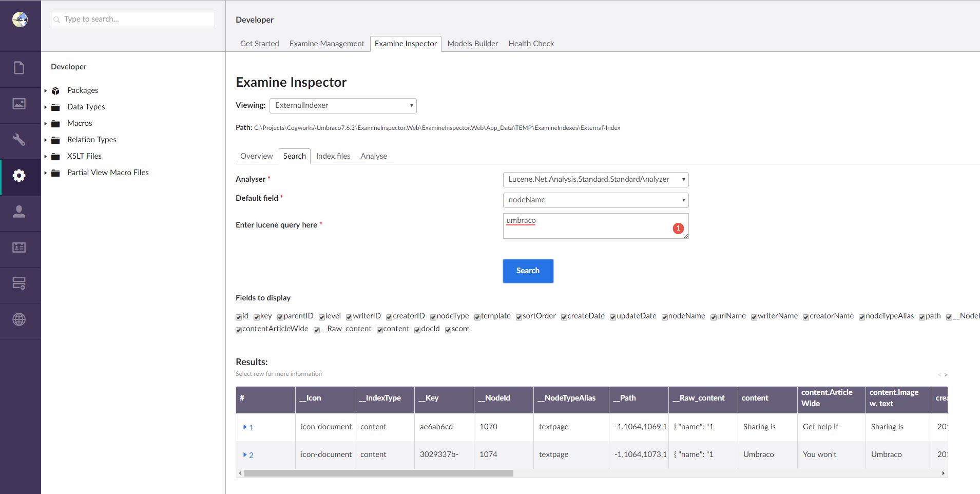This screenshot has width=980, height=494.
Task: Click the Data Types folder icon
Action: [55, 107]
